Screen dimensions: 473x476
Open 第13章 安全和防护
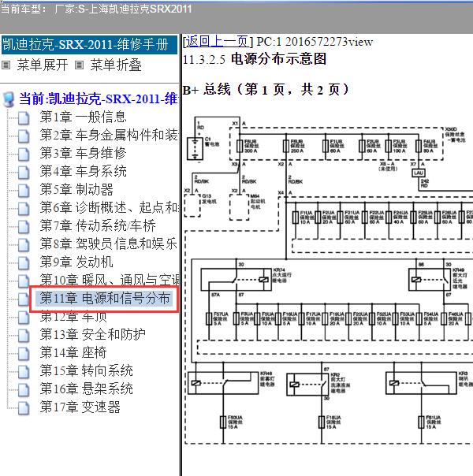[92, 334]
